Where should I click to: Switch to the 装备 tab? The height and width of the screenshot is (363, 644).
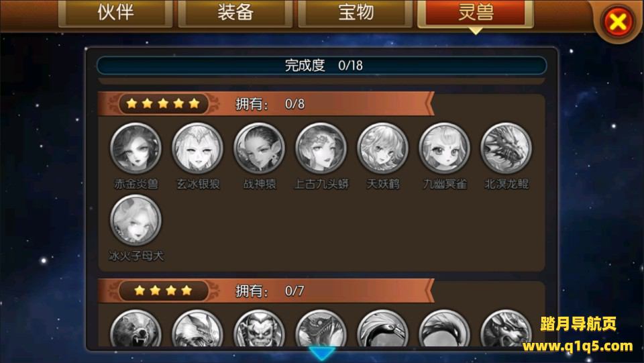(x=235, y=12)
